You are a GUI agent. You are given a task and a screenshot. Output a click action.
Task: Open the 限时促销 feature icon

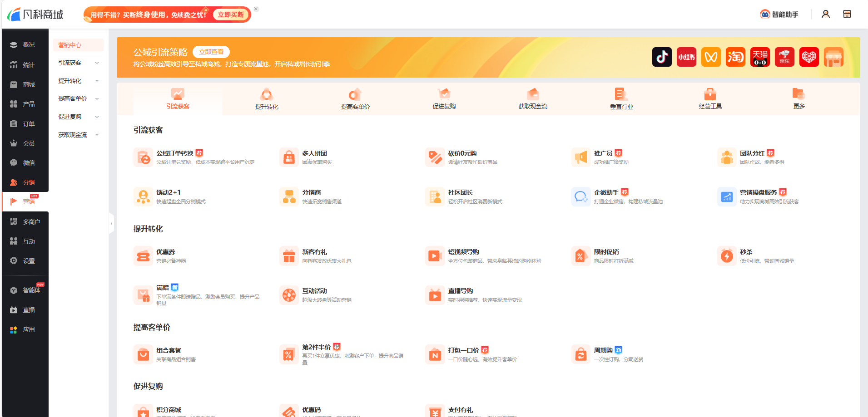[x=581, y=256]
